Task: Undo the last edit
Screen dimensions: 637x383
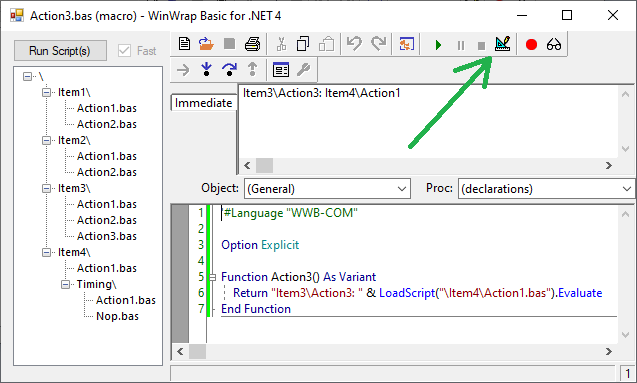Action: (354, 44)
